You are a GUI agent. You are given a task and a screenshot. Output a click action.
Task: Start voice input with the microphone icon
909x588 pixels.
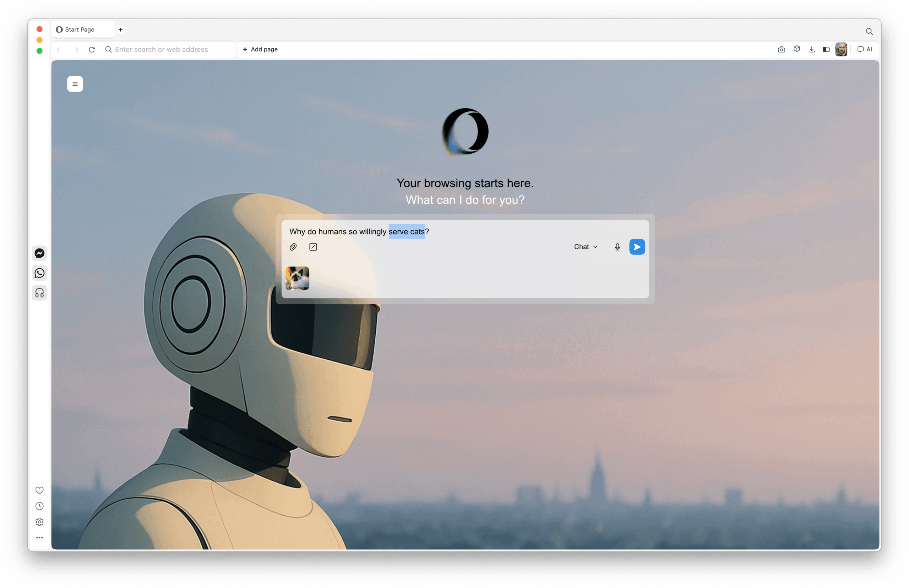[x=617, y=247]
